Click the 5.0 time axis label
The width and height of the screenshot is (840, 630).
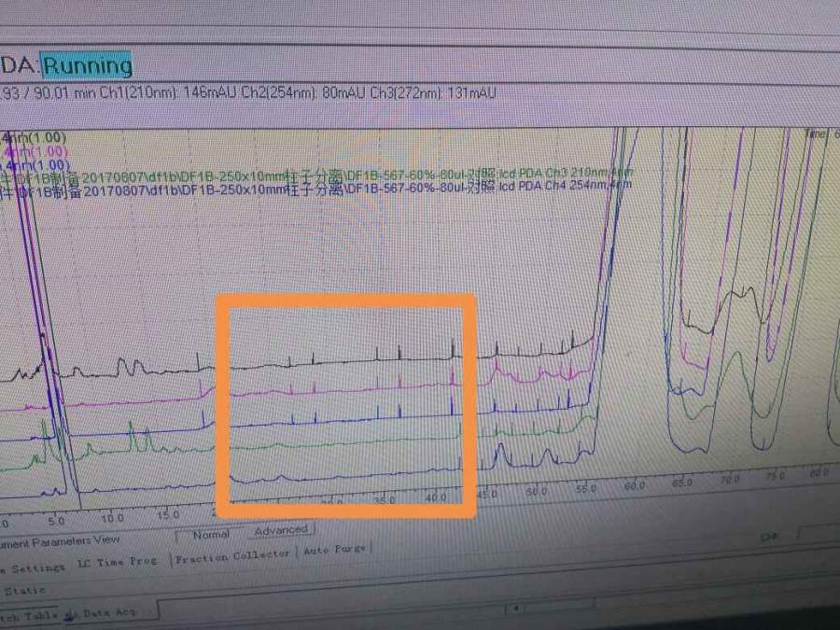pyautogui.click(x=56, y=521)
